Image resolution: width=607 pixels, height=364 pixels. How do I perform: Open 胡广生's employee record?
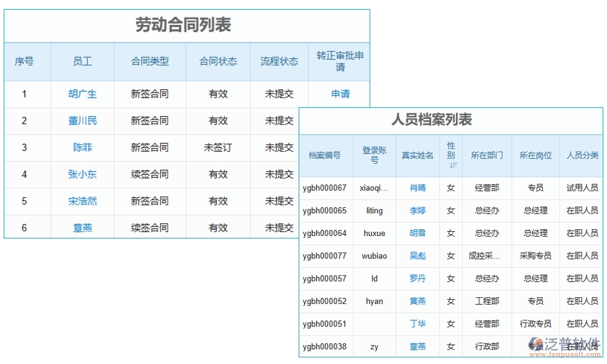pos(83,94)
